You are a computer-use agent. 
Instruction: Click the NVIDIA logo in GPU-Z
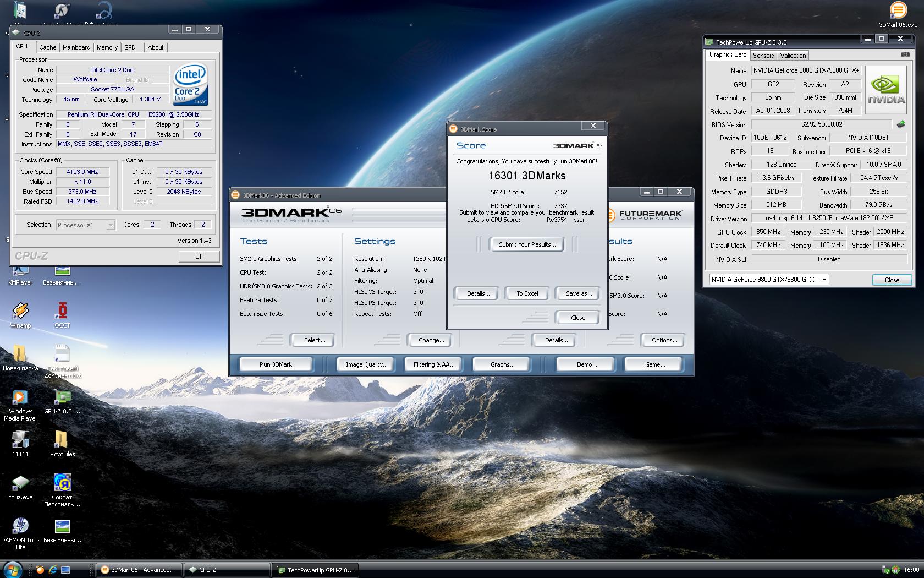886,90
